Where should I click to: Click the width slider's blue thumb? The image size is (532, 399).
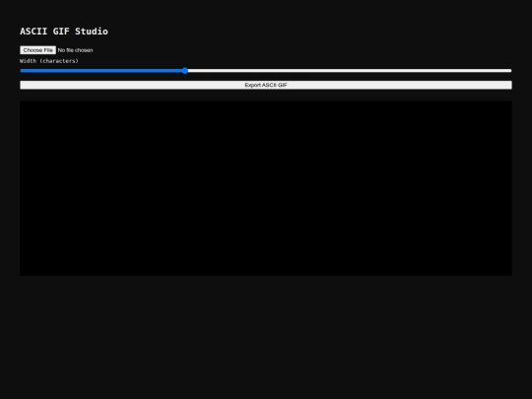185,71
